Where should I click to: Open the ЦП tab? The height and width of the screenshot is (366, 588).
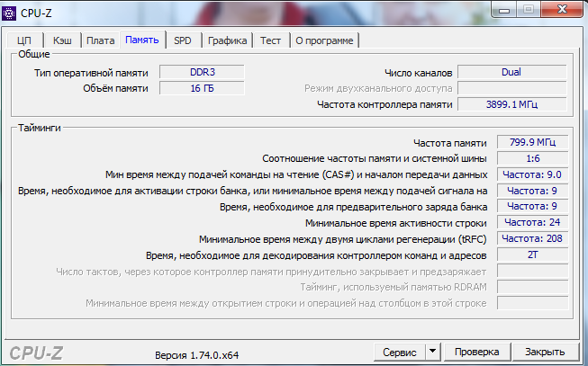click(x=24, y=40)
